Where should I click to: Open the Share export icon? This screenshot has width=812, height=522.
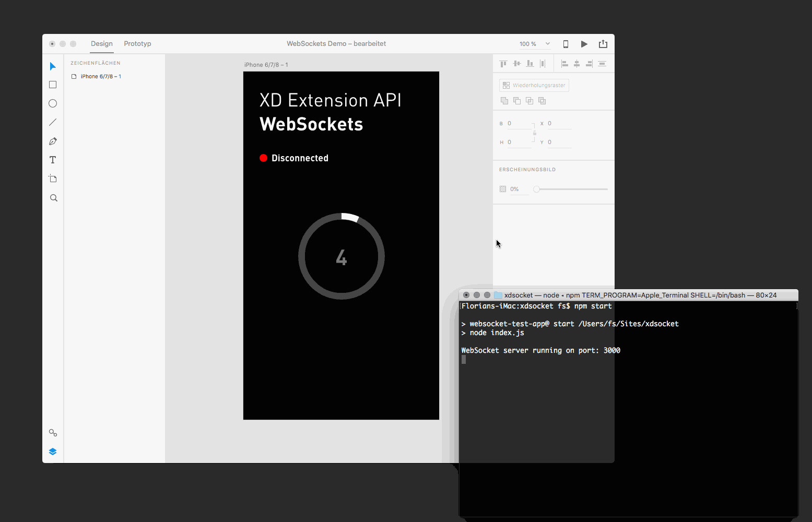pyautogui.click(x=603, y=44)
